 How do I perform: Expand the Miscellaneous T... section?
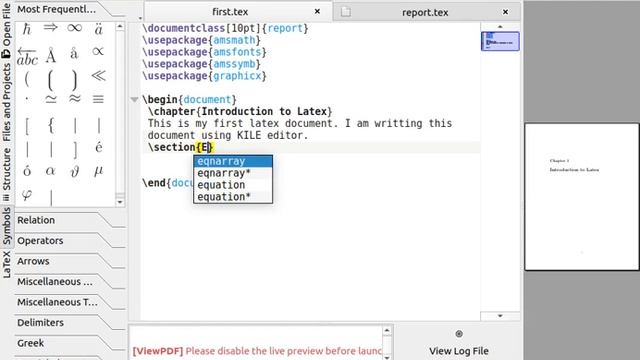(x=69, y=302)
